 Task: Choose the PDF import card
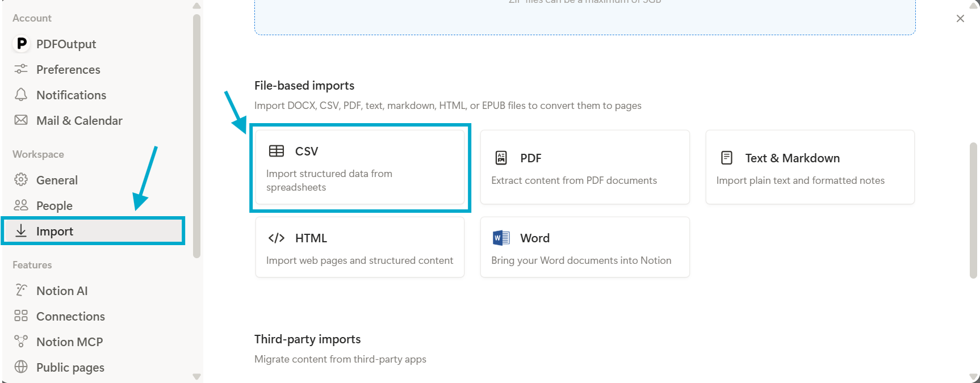click(x=585, y=167)
